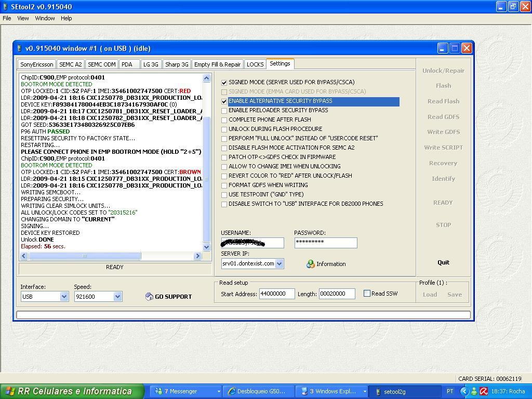This screenshot has width=532, height=399.
Task: Click the messenger user tray icon
Action: tap(474, 391)
